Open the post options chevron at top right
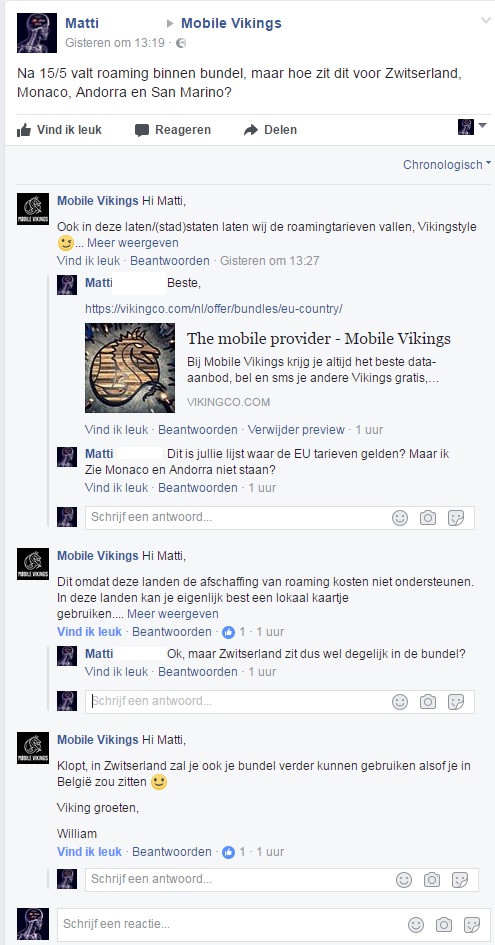The width and height of the screenshot is (495, 945). [x=485, y=21]
